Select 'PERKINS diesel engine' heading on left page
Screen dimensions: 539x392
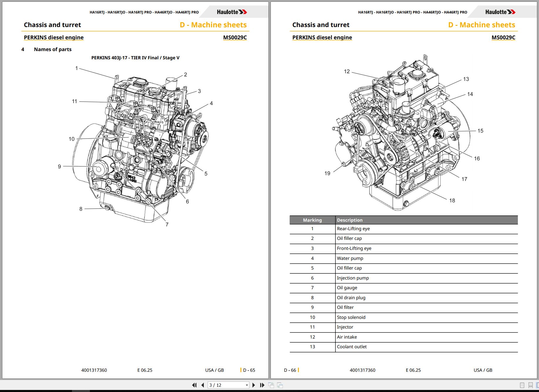54,37
